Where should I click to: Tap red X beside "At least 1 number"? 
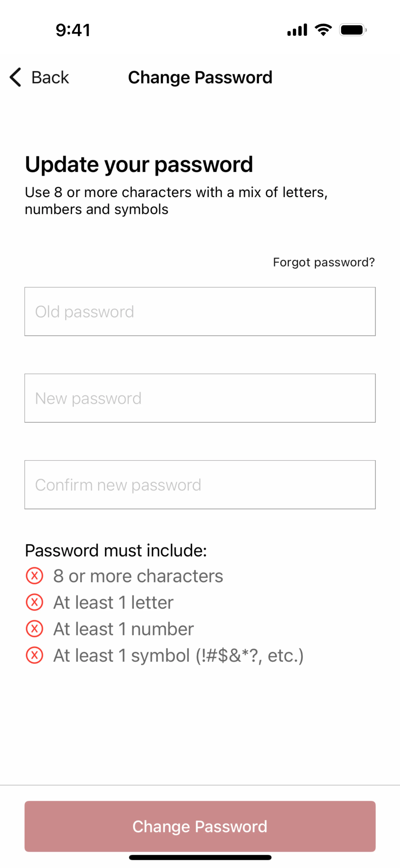(34, 629)
